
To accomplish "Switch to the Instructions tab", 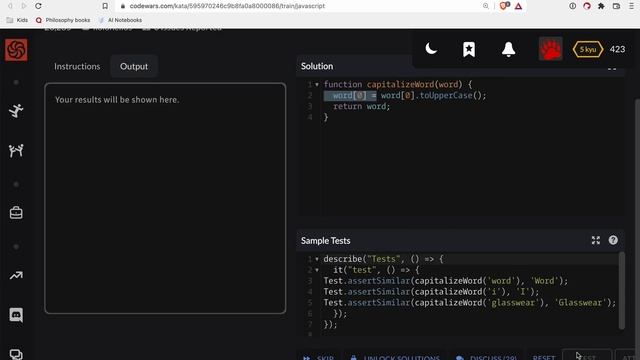I will pos(77,66).
